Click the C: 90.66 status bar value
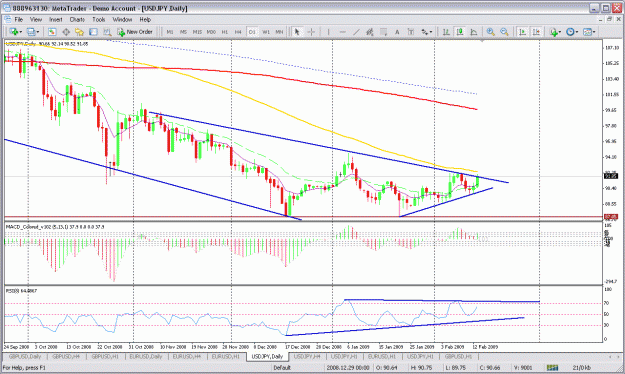The width and height of the screenshot is (625, 374). [x=490, y=368]
